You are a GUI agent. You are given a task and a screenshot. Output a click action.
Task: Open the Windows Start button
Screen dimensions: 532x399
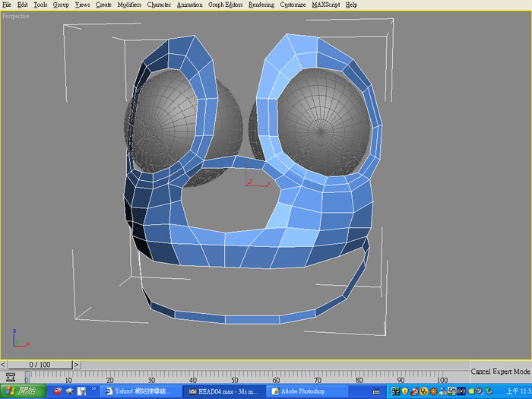23,391
